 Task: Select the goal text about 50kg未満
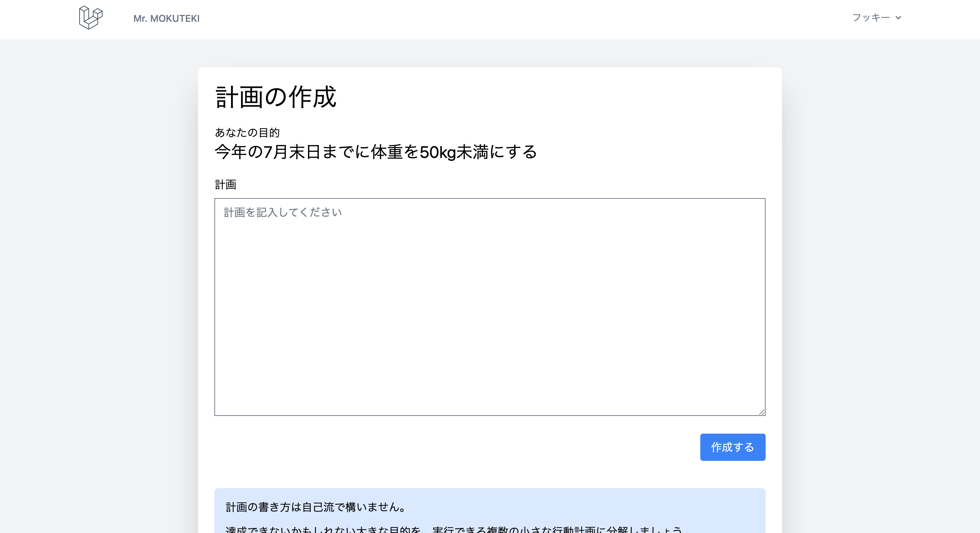coord(375,152)
